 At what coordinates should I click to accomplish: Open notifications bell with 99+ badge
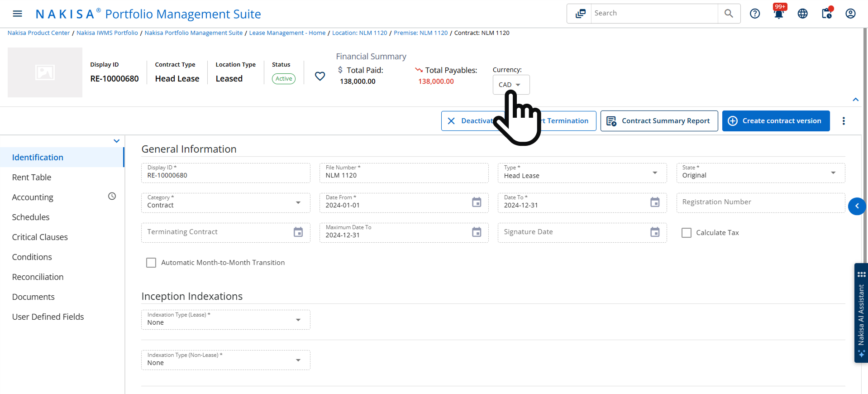[x=779, y=14]
